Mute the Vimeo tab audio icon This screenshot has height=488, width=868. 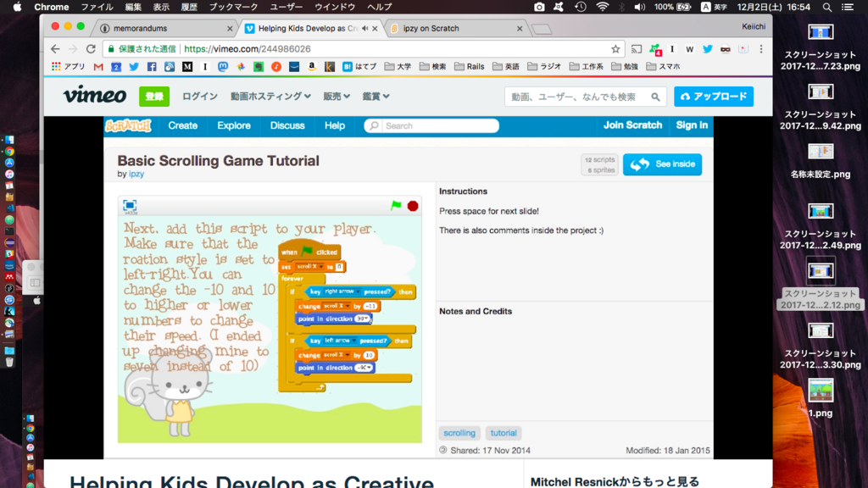pyautogui.click(x=364, y=28)
